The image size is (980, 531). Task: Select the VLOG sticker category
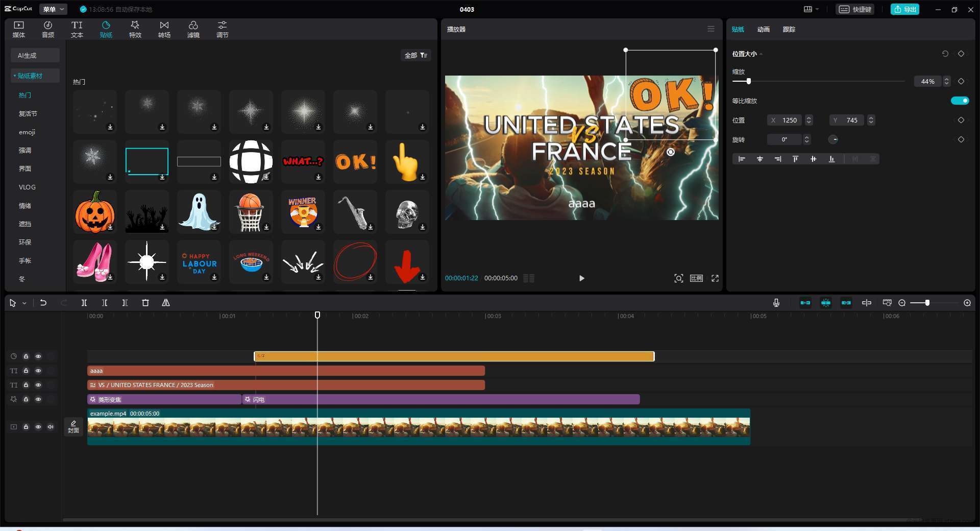point(27,187)
